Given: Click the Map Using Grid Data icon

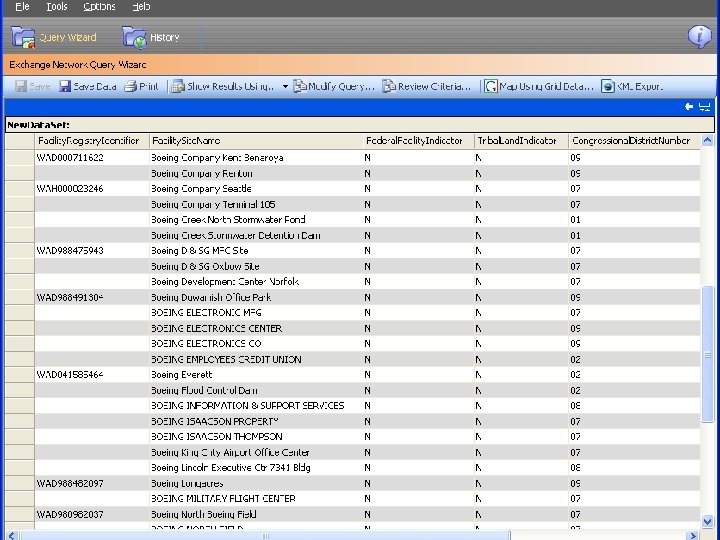Looking at the screenshot, I should coord(491,86).
